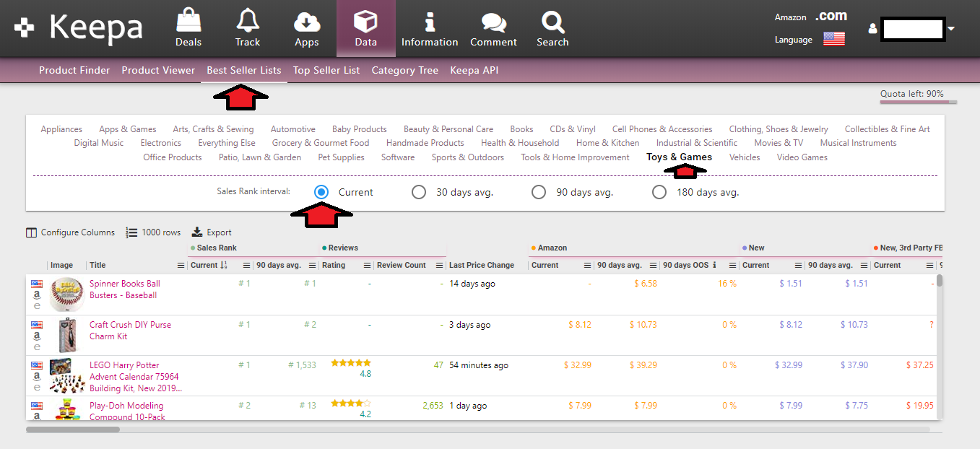The width and height of the screenshot is (980, 449).
Task: Open the user account dropdown arrow
Action: point(951,29)
